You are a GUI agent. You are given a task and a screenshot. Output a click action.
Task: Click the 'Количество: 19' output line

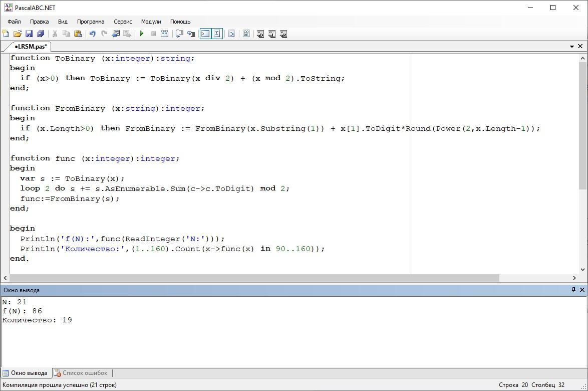pyautogui.click(x=37, y=320)
